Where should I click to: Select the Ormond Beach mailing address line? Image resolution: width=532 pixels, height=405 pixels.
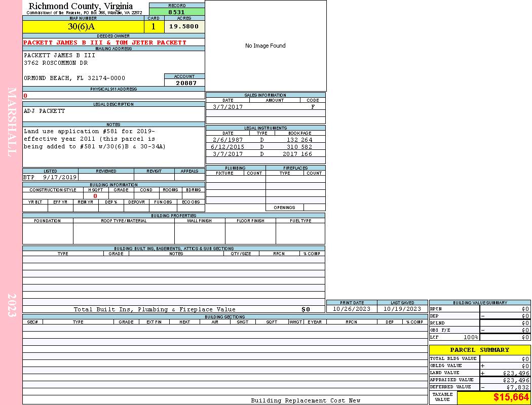pyautogui.click(x=74, y=78)
